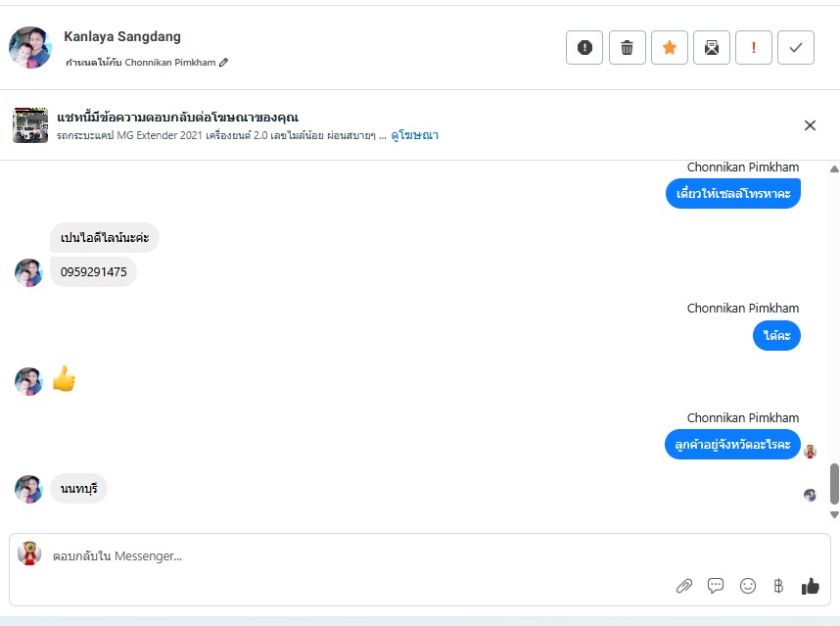
Task: Open the ดูโฆษณา ad link
Action: 415,135
